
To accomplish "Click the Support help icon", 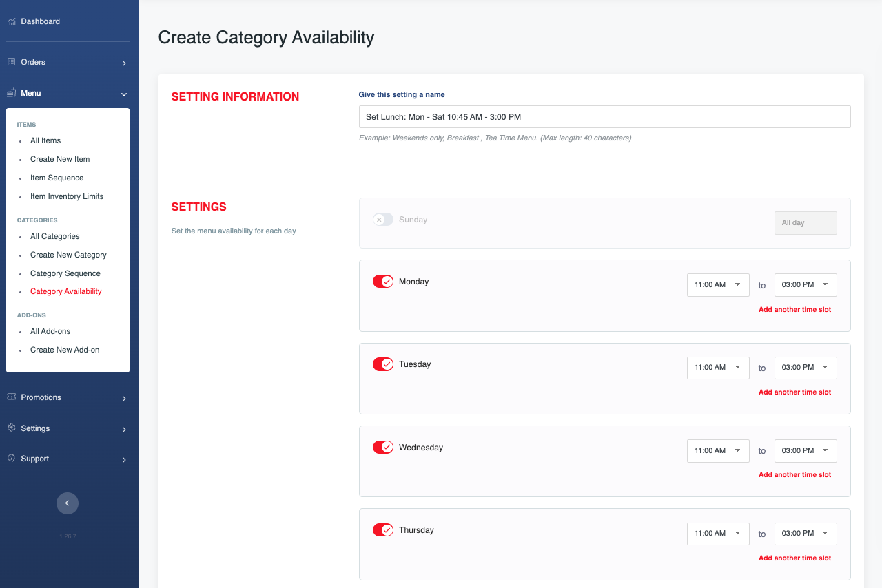I will pyautogui.click(x=11, y=459).
